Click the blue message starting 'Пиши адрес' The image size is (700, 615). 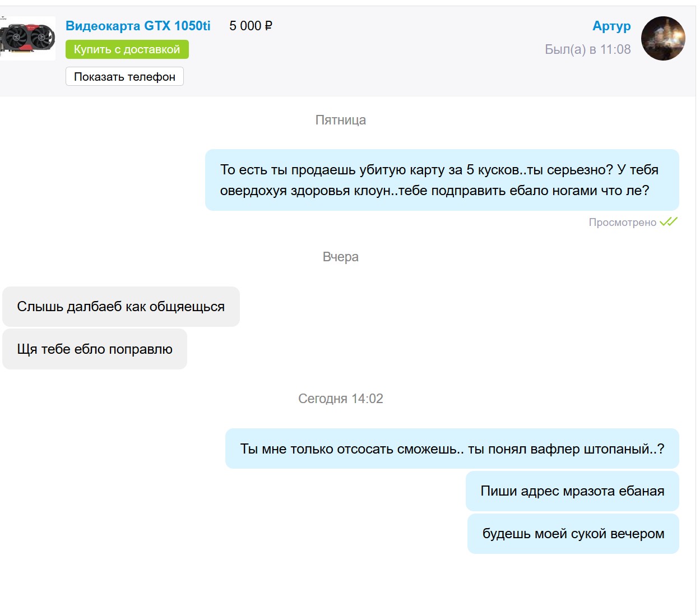click(572, 491)
